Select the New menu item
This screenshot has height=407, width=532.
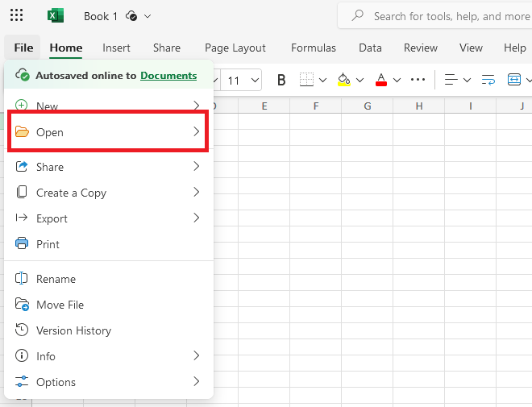109,105
